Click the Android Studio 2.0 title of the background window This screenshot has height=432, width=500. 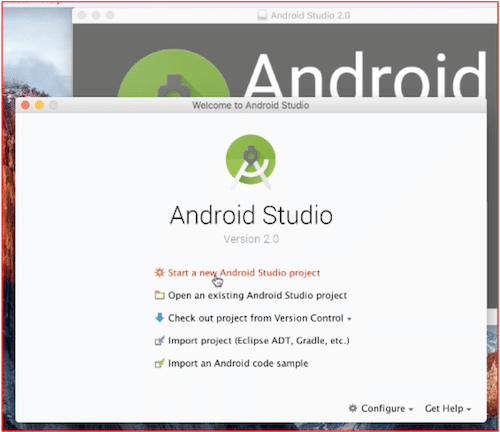pyautogui.click(x=310, y=15)
